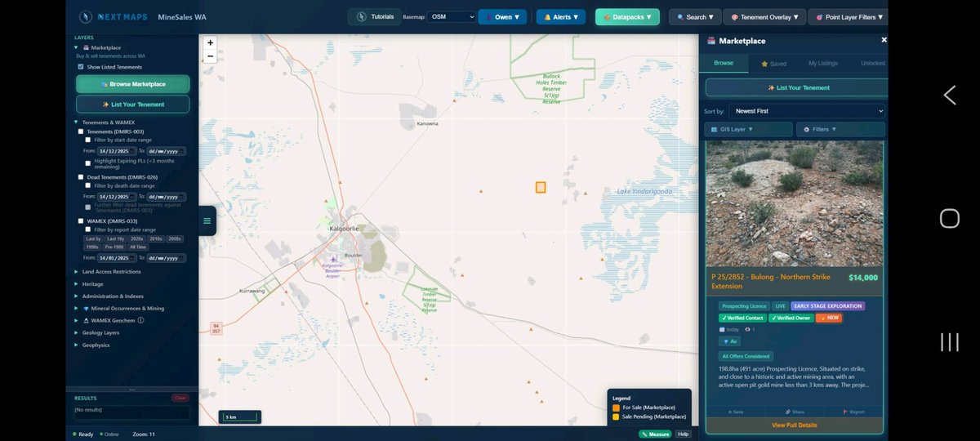Screen dimensions: 980x441
Task: Click the Verified Owner badge
Action: coord(792,318)
